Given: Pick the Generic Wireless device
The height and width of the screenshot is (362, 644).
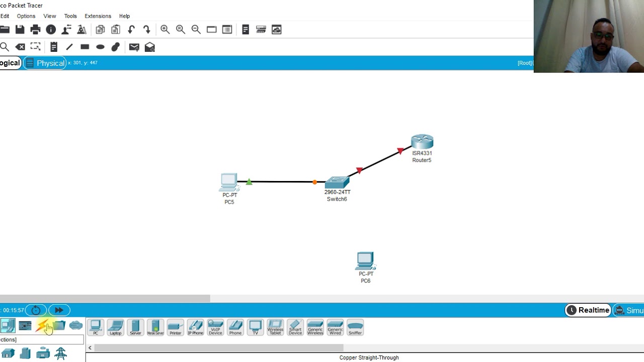Looking at the screenshot, I should 315,327.
